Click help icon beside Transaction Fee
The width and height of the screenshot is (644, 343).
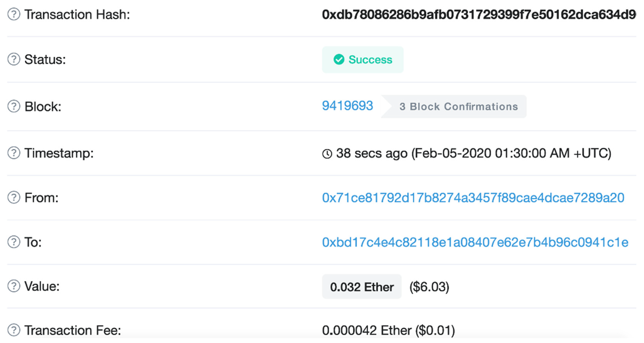pyautogui.click(x=14, y=330)
